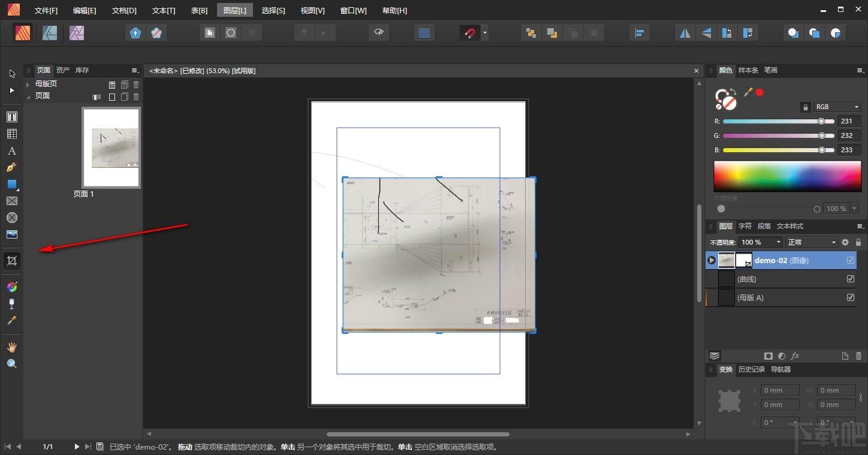This screenshot has width=868, height=455.
Task: Click the Rotate clockwise toolbar icon
Action: tap(748, 33)
